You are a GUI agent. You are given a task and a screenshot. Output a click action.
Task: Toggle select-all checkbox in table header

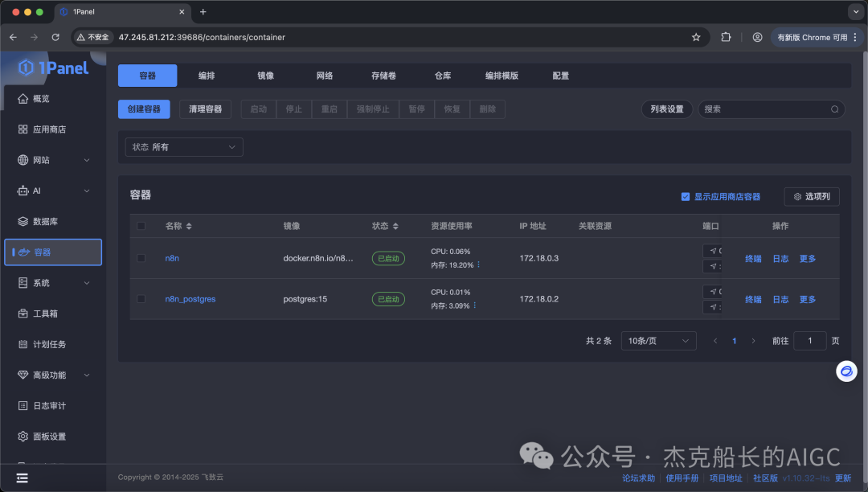[x=141, y=226]
